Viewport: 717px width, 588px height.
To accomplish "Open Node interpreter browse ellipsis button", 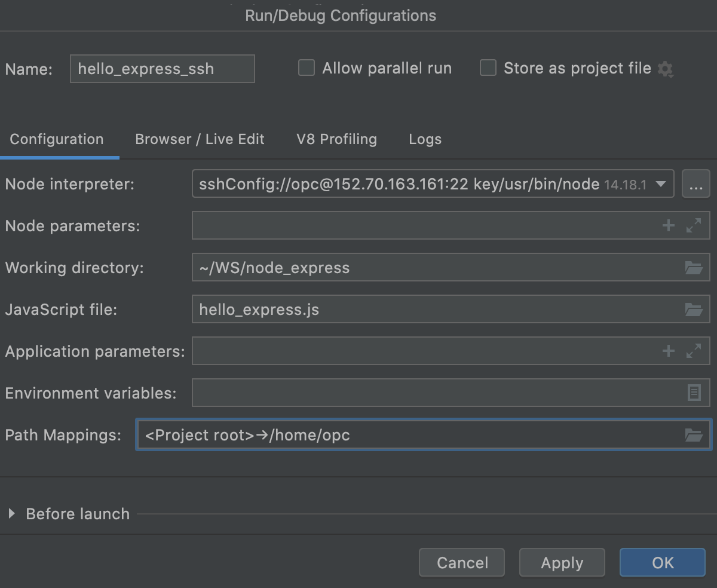I will (695, 184).
